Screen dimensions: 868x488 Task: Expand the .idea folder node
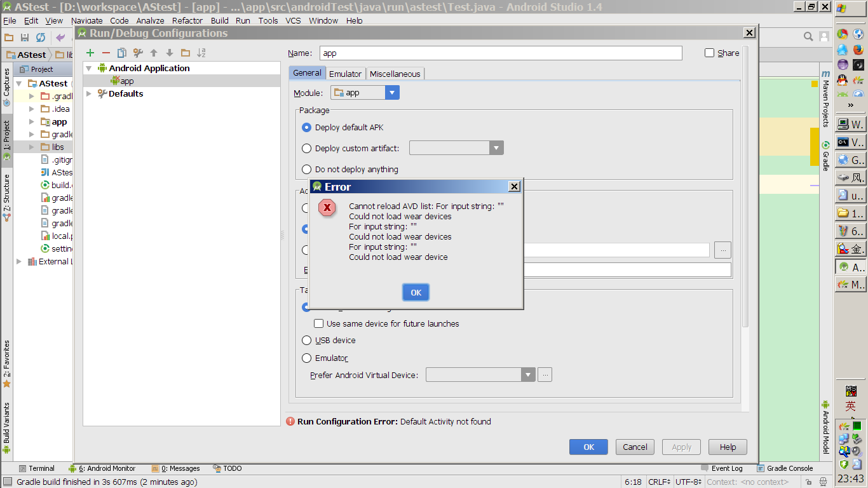coord(32,109)
